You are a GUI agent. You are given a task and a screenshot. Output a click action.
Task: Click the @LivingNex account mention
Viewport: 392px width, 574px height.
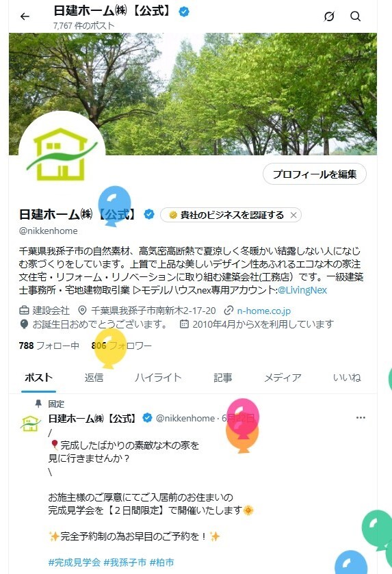click(x=302, y=290)
